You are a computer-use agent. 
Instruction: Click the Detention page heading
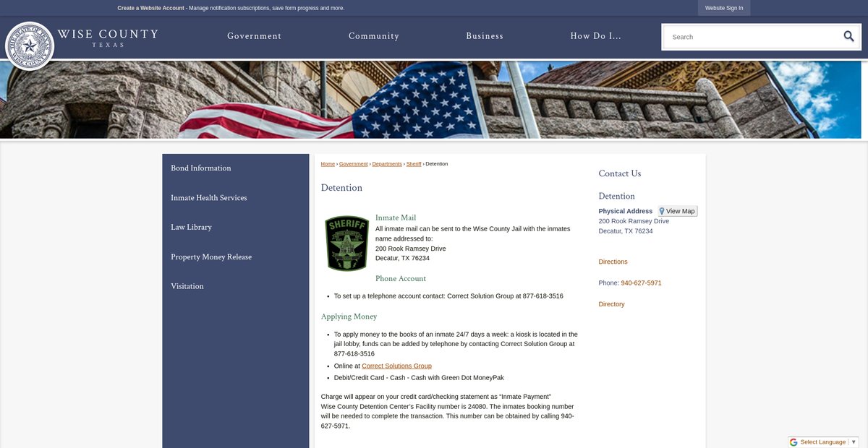[341, 188]
